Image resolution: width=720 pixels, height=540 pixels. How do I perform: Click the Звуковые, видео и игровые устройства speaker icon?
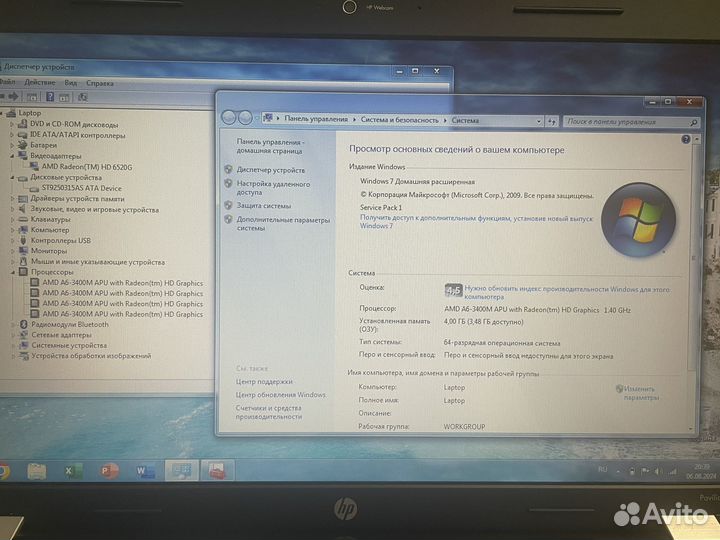click(22, 209)
